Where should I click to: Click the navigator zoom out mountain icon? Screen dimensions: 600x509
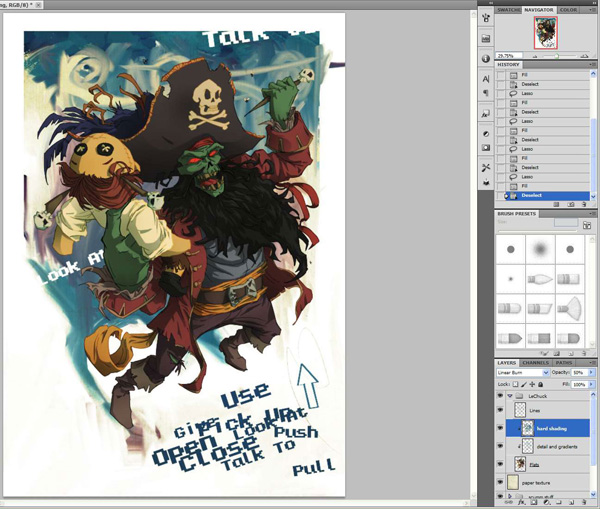(x=535, y=56)
